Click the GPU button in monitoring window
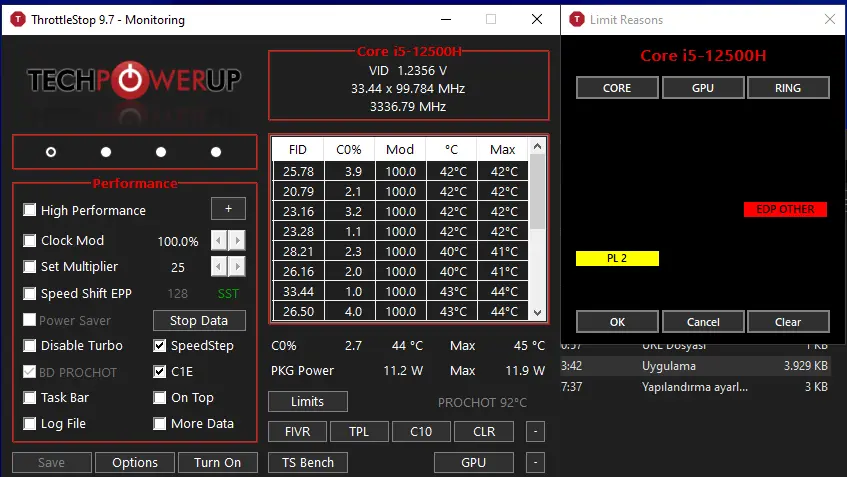The image size is (847, 477). point(474,462)
